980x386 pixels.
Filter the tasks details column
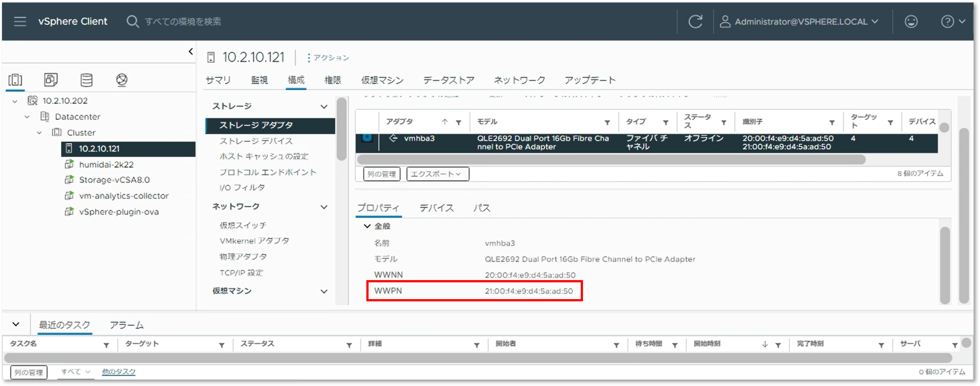tap(476, 345)
